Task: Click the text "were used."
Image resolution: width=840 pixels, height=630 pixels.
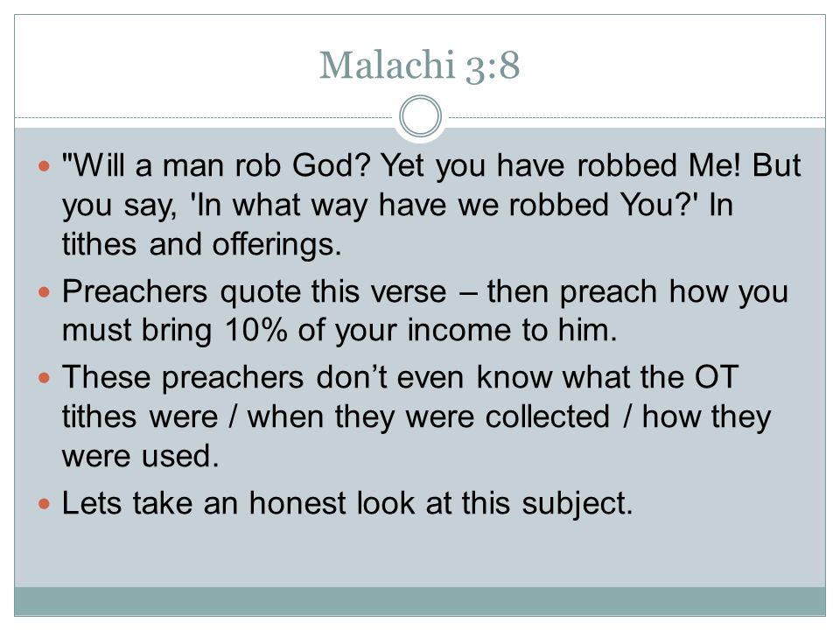Action: pyautogui.click(x=141, y=457)
